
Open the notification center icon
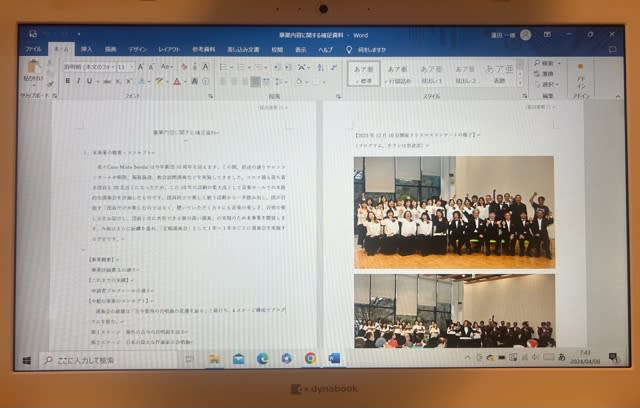[x=613, y=358]
